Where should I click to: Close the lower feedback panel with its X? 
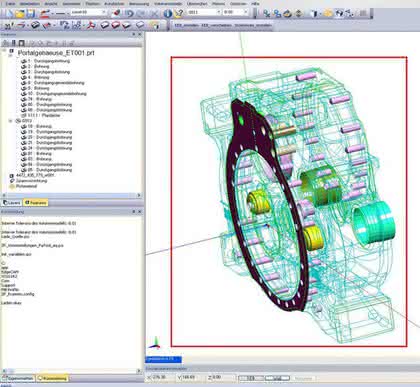coord(140,211)
